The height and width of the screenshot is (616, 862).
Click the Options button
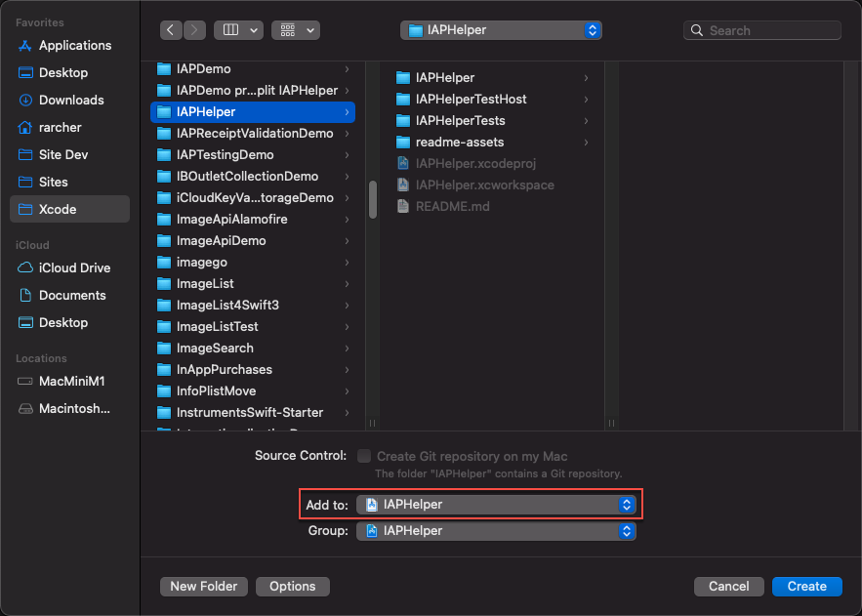(293, 587)
